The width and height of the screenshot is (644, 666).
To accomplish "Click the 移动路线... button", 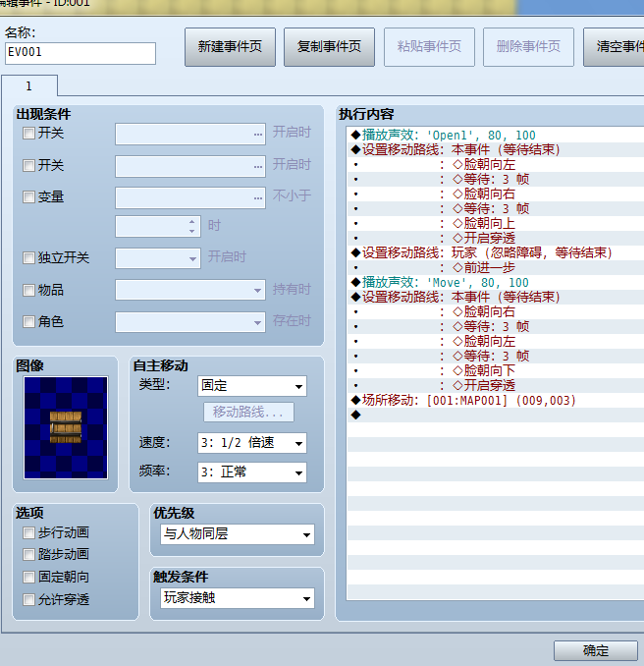I will tap(248, 412).
